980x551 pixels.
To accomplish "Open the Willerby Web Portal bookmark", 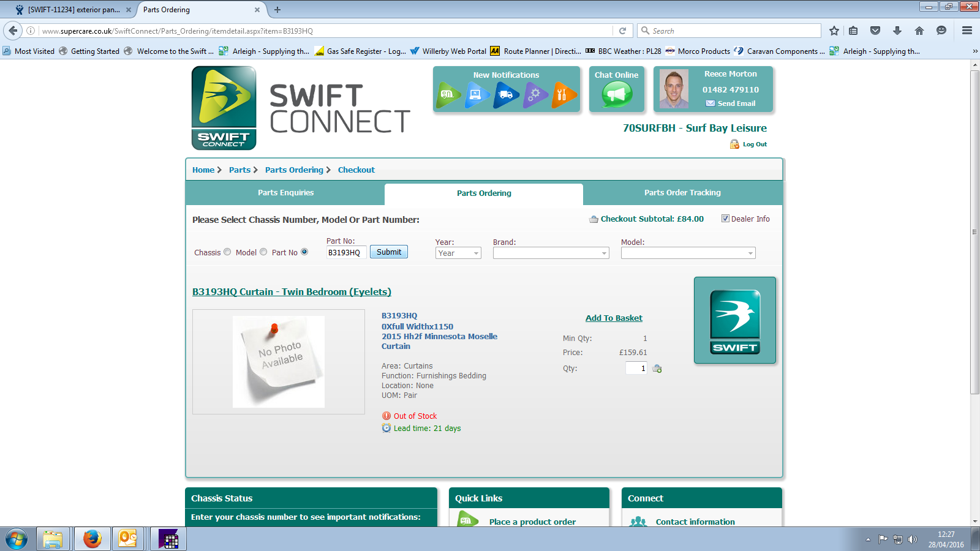I will coord(448,51).
